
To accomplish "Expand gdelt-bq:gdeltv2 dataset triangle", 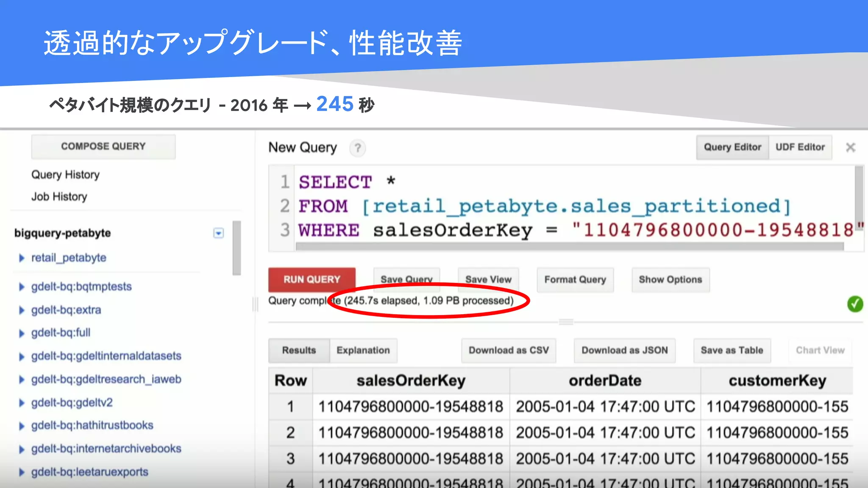I will pyautogui.click(x=22, y=402).
